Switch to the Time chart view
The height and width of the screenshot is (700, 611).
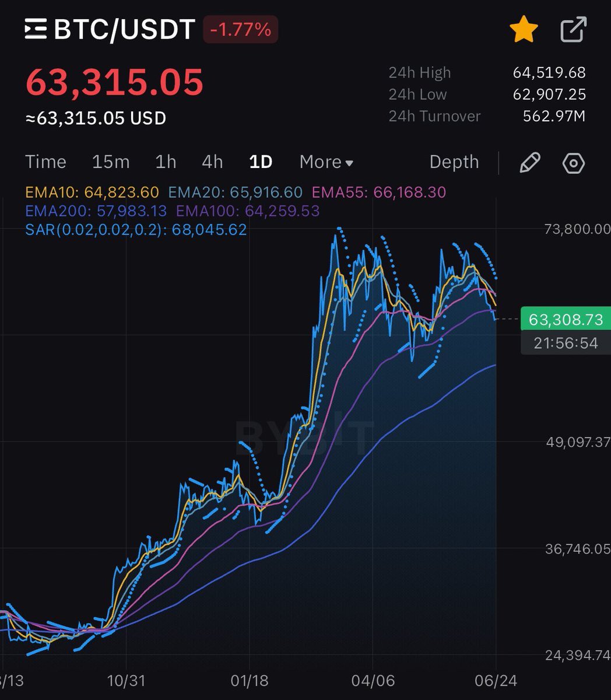pyautogui.click(x=45, y=162)
